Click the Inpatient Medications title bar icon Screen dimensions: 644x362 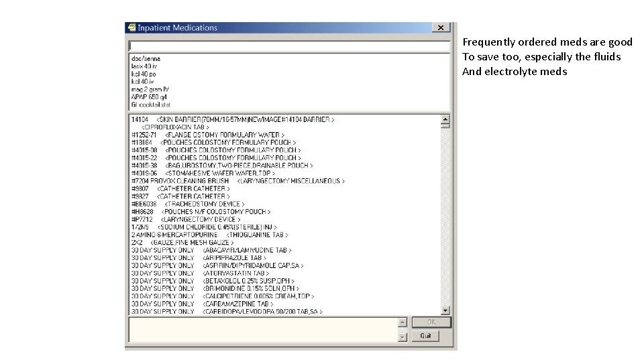[131, 27]
